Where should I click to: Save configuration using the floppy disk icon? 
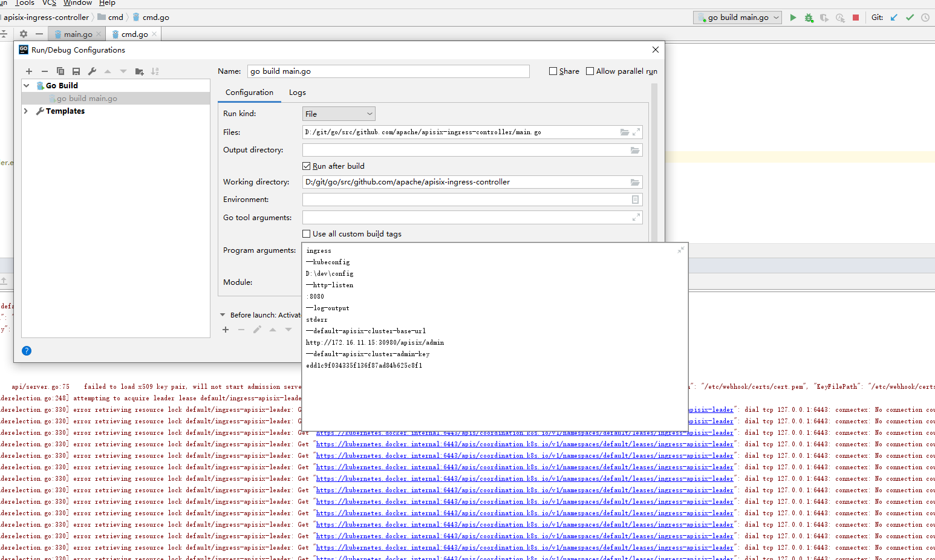[76, 71]
